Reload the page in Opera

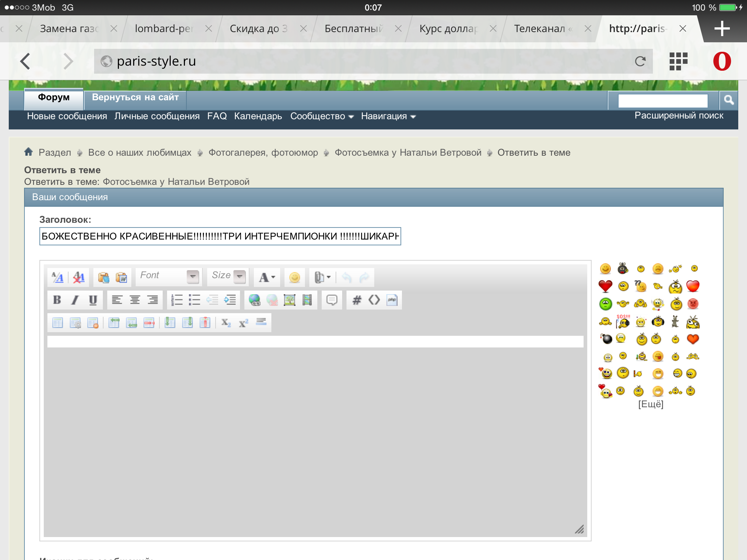coord(640,61)
